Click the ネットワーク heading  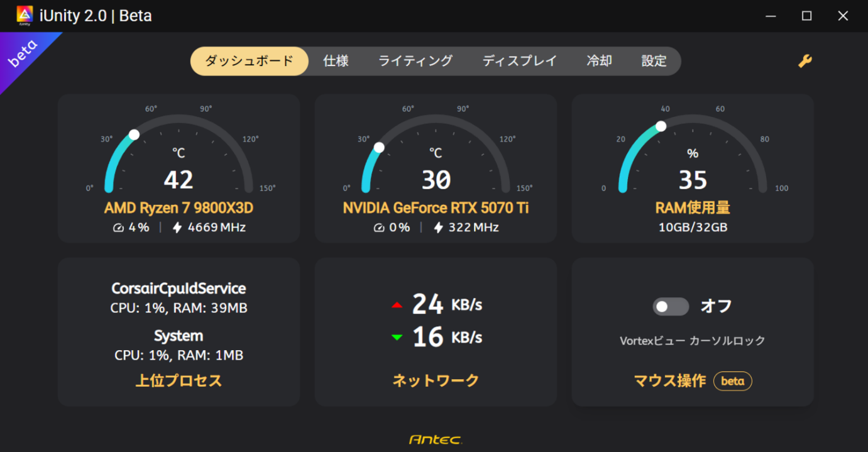(x=436, y=380)
